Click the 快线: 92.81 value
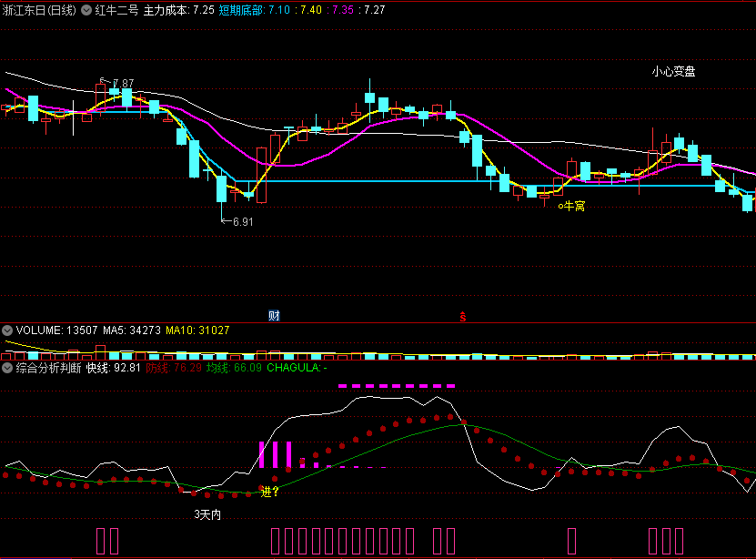Viewport: 756px width, 559px height. point(114,368)
